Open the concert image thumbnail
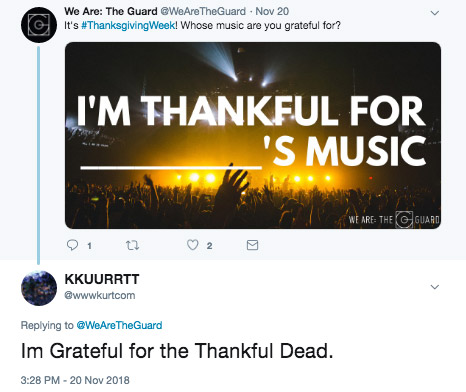This screenshot has height=392, width=466. coord(253,135)
